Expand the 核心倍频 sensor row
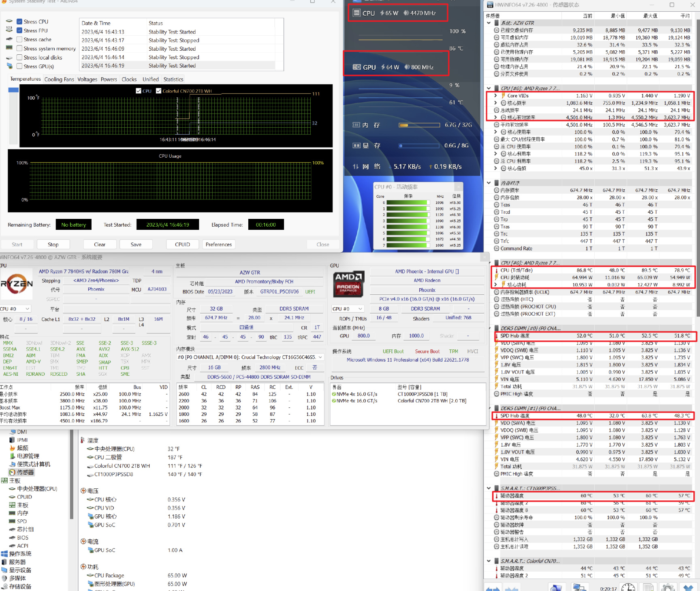This screenshot has width=700, height=591. (495, 168)
